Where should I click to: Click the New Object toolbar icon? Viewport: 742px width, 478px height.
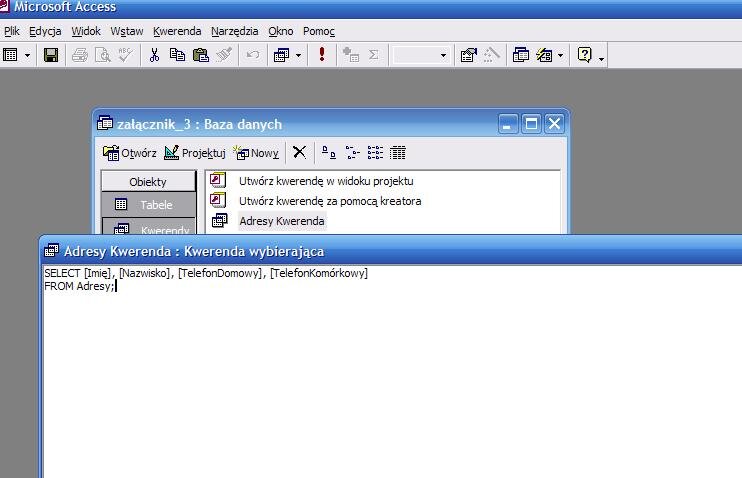click(544, 55)
